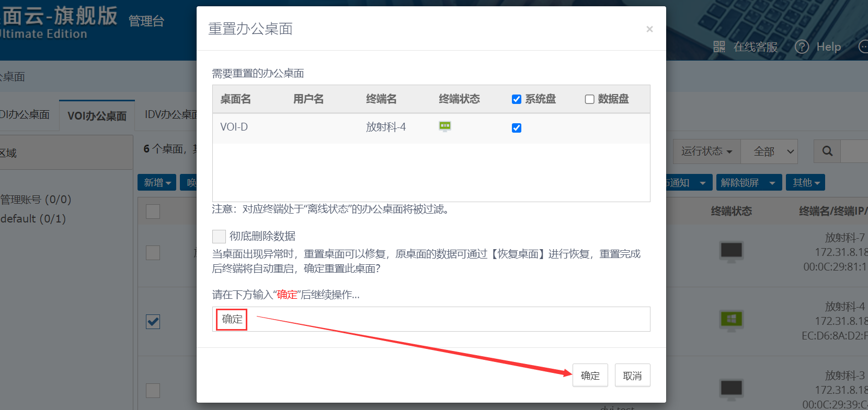The image size is (868, 410).
Task: Open the 解除锁屏 dropdown button
Action: click(748, 183)
